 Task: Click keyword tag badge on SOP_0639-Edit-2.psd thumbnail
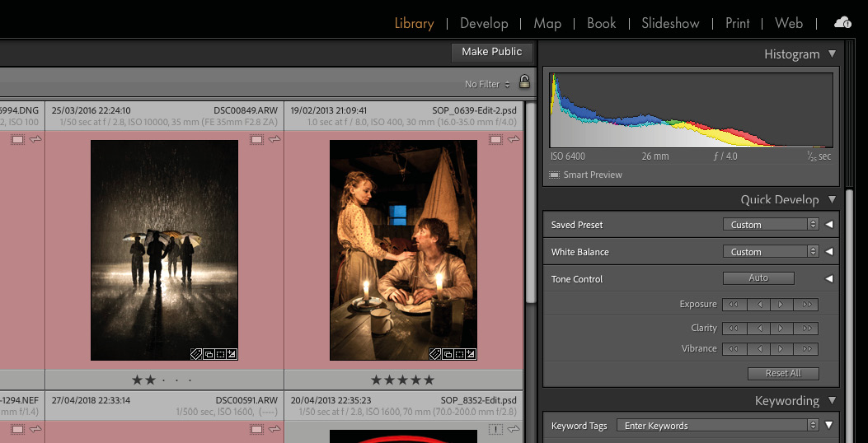pos(435,355)
